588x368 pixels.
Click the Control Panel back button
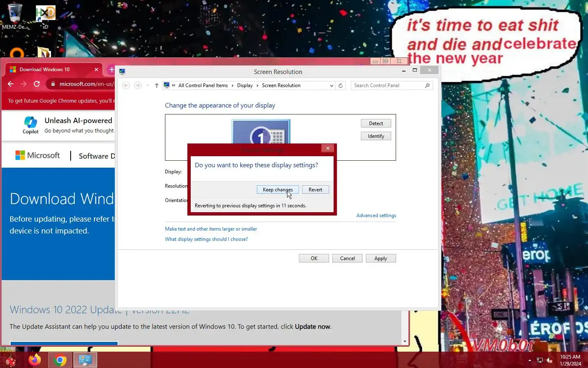coord(126,85)
